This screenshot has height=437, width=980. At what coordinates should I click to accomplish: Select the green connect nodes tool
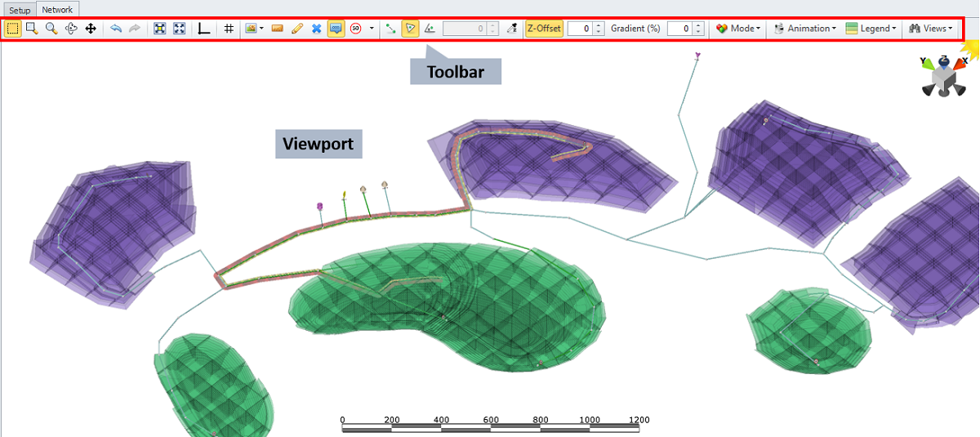pyautogui.click(x=390, y=29)
